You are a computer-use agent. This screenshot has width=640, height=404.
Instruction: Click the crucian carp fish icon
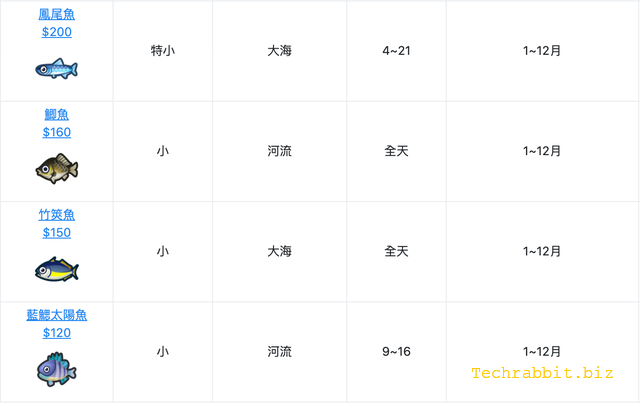56,168
